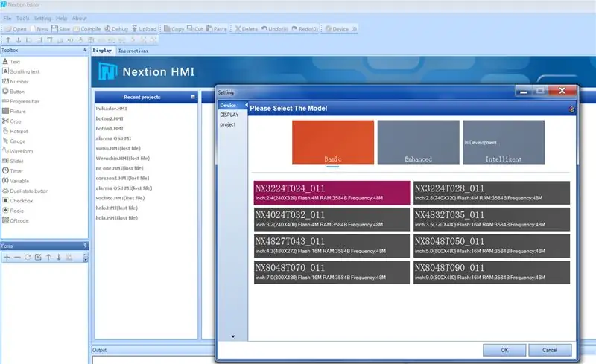Click the Paste toolbar button
596x364 pixels.
click(216, 29)
